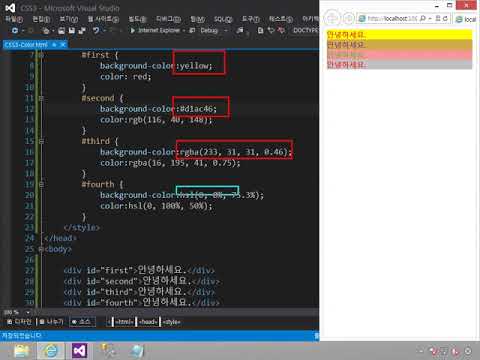The image size is (480, 360).
Task: Open the 보기 (View) menu
Action: point(69,19)
